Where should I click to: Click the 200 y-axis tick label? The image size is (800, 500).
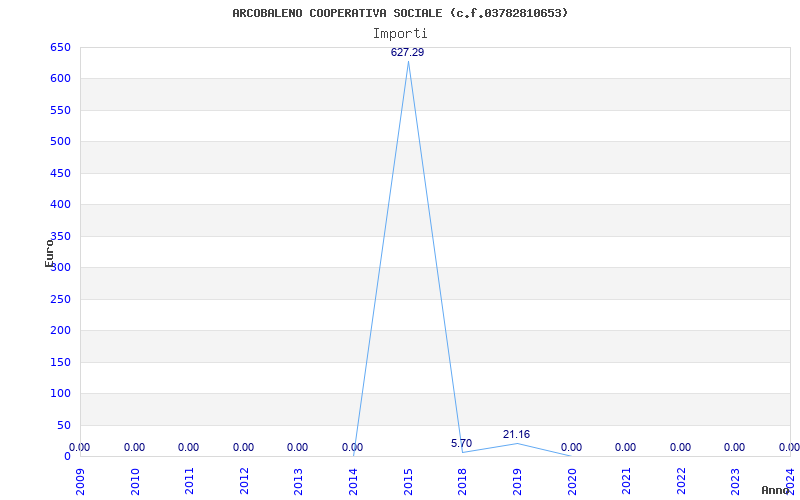click(x=60, y=331)
